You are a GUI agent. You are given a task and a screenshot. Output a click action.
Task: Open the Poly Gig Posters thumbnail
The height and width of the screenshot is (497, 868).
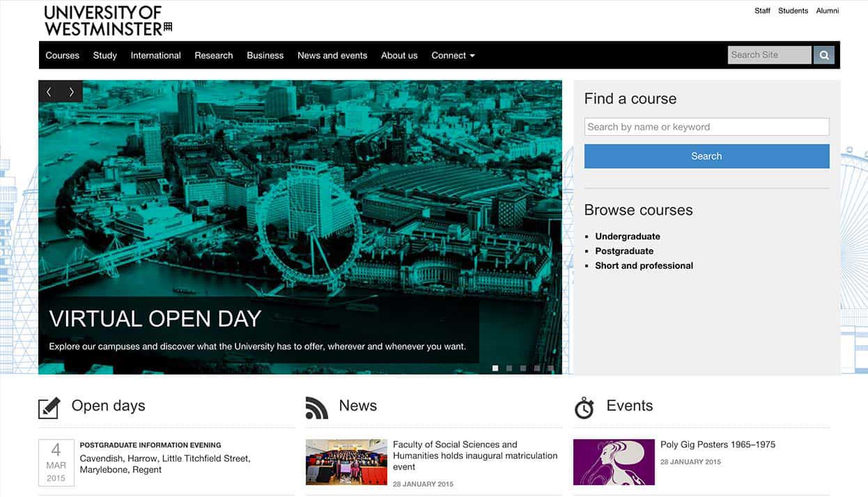(x=614, y=462)
